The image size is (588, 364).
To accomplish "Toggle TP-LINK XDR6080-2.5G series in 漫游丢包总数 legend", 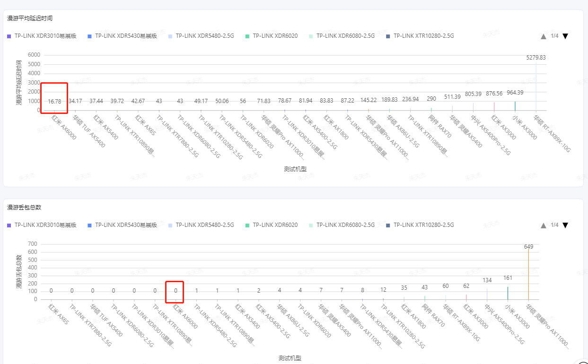I will 342,225.
